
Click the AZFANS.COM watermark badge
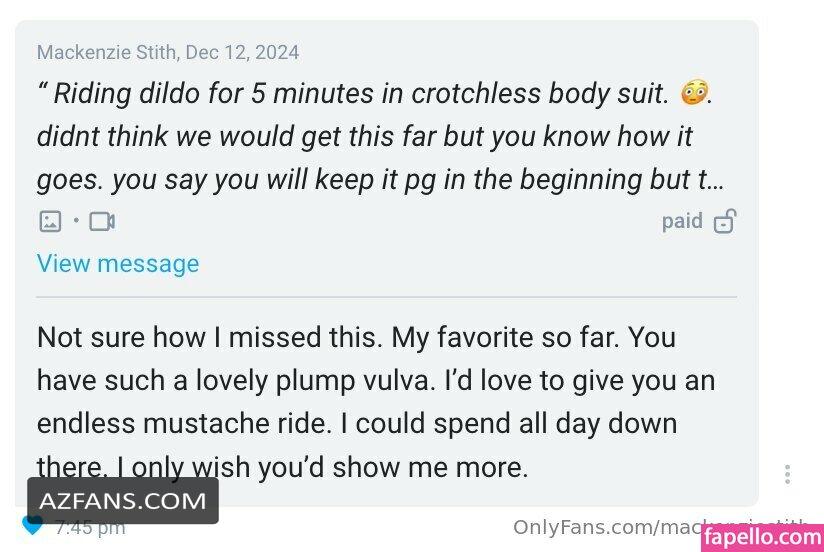pos(123,500)
